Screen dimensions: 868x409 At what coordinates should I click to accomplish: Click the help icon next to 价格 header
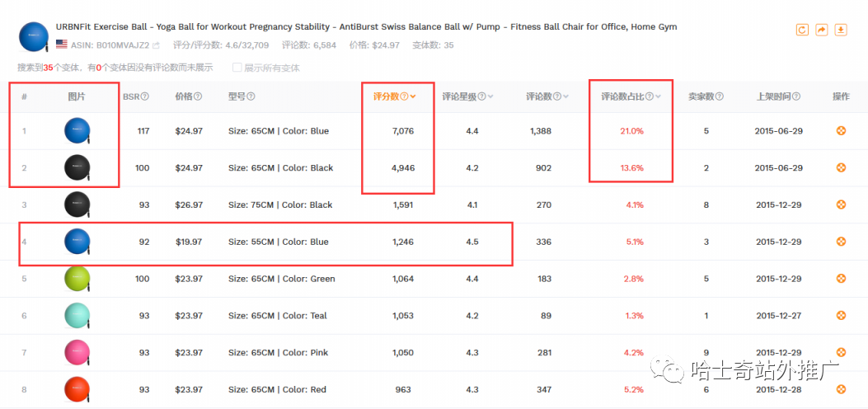coord(198,96)
